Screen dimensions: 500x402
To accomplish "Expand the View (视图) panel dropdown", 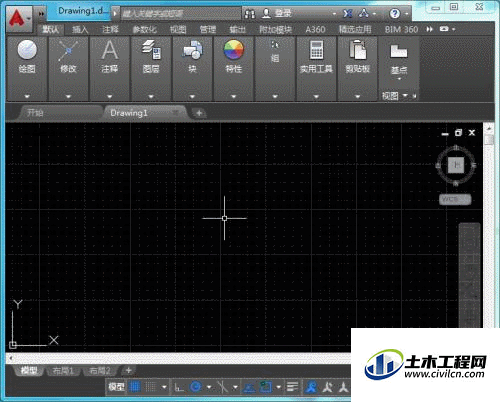I will 405,96.
